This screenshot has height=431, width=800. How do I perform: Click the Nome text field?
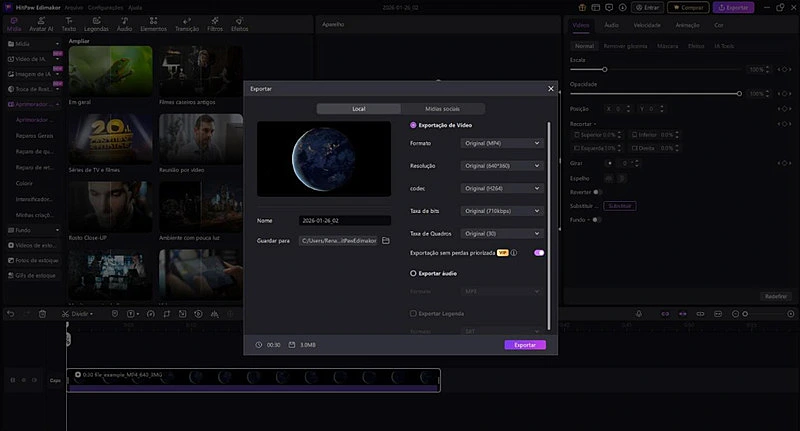tap(345, 220)
